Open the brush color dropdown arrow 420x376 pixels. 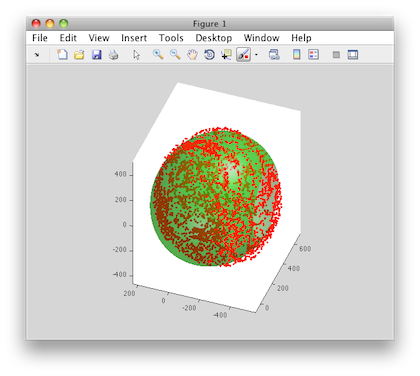point(256,54)
